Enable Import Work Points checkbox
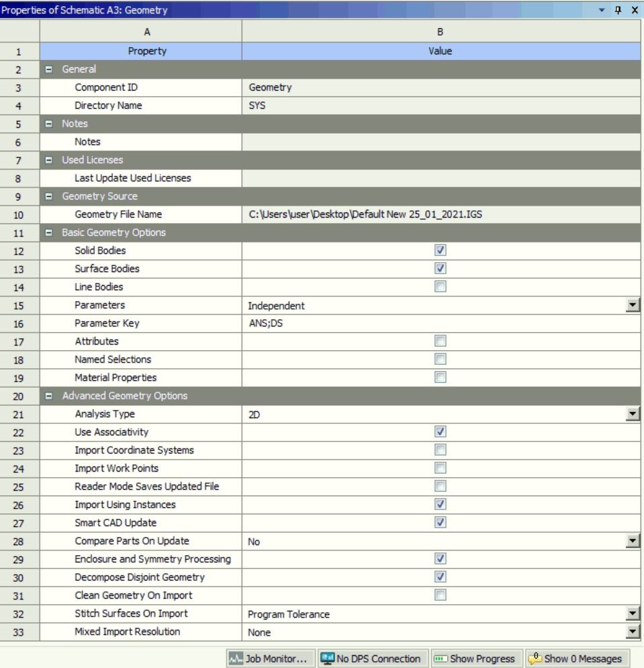The image size is (644, 668). [440, 468]
